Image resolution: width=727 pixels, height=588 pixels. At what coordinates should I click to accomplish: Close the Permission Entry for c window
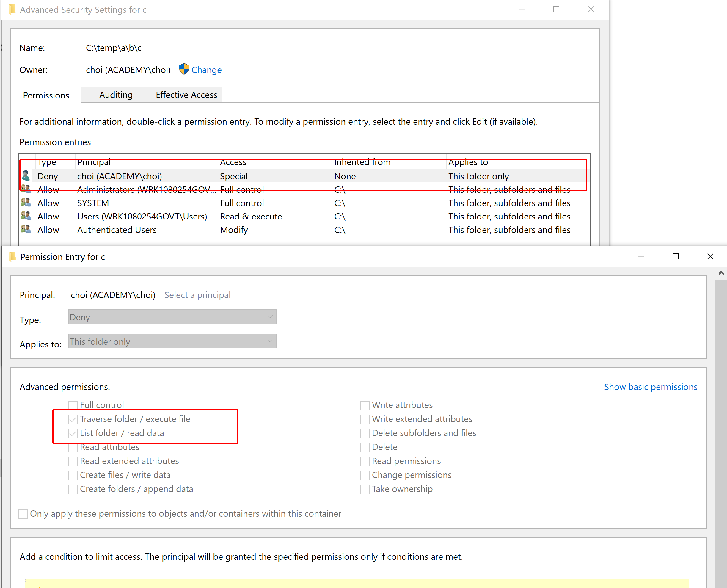(x=710, y=256)
